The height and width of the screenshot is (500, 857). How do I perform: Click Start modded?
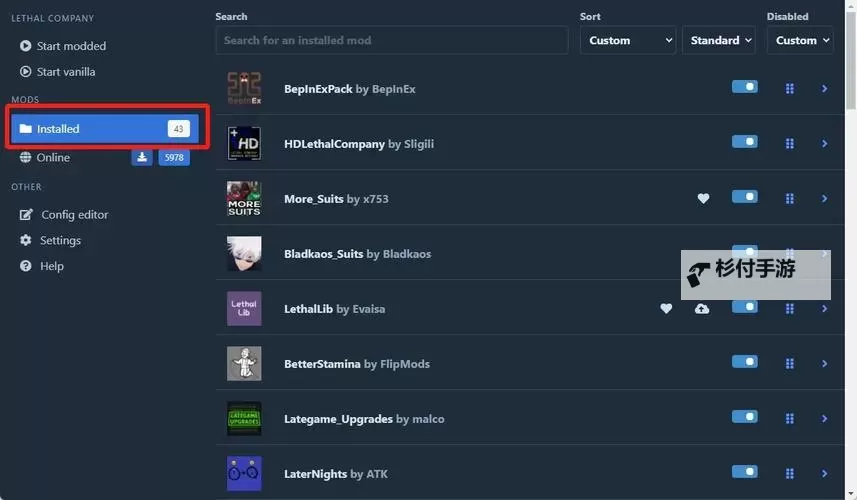point(70,46)
